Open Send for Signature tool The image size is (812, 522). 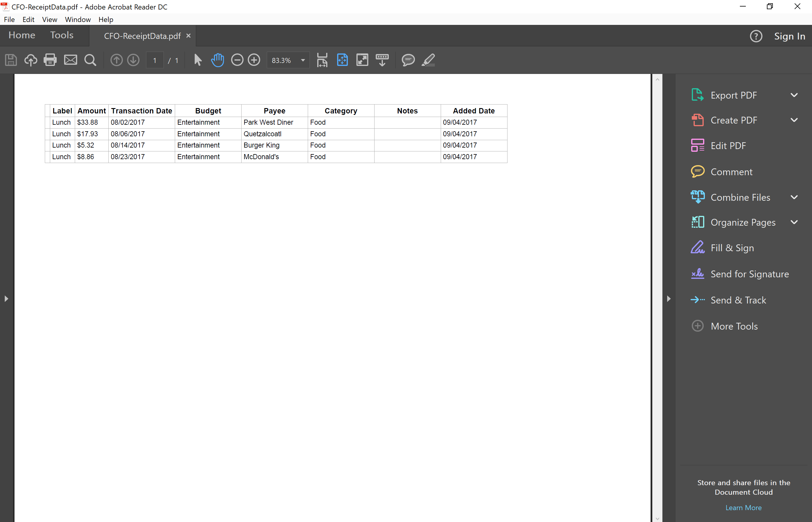point(740,273)
